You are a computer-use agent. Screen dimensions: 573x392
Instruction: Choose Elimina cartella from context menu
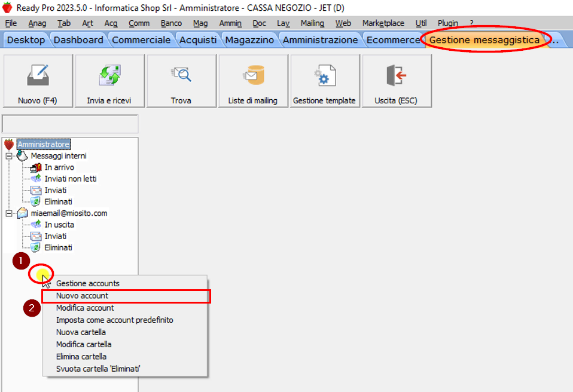126,357
